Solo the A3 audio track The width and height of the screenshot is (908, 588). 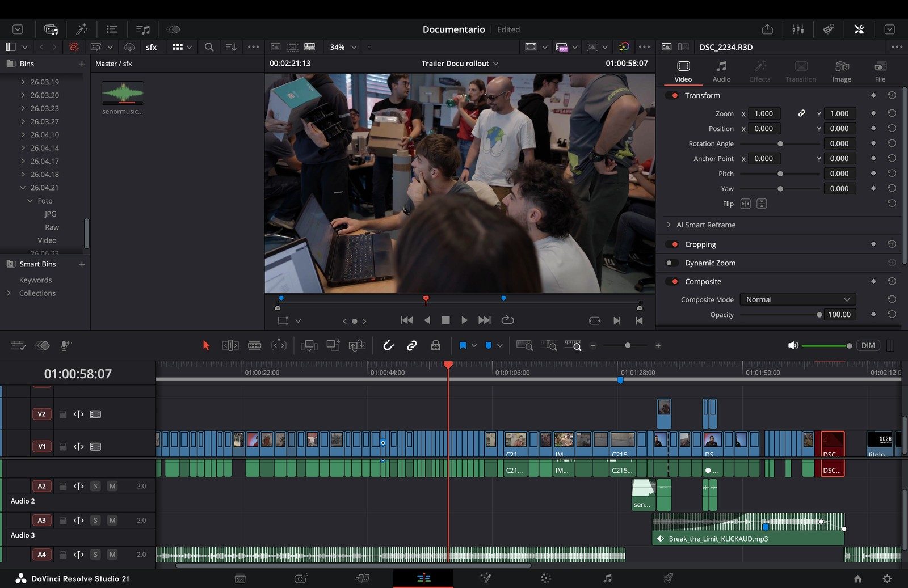96,520
